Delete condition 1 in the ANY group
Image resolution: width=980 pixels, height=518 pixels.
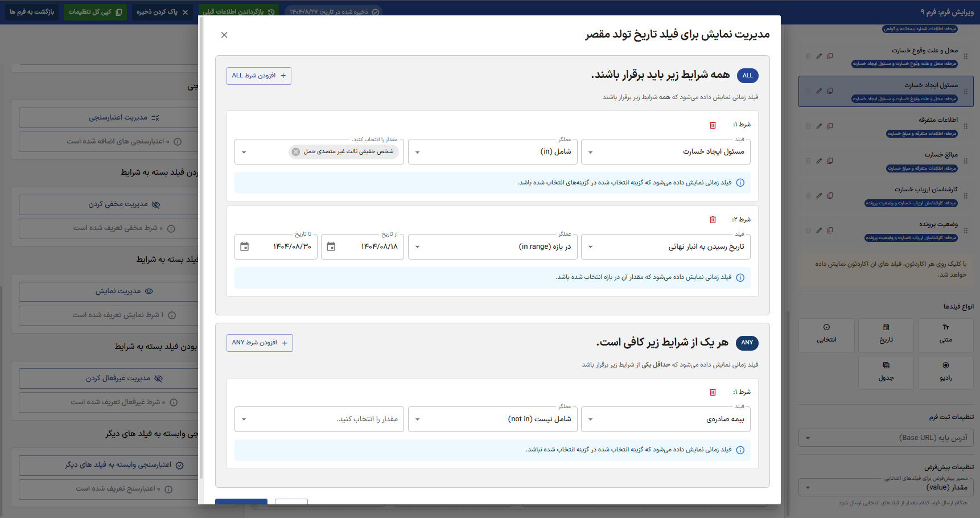tap(713, 392)
